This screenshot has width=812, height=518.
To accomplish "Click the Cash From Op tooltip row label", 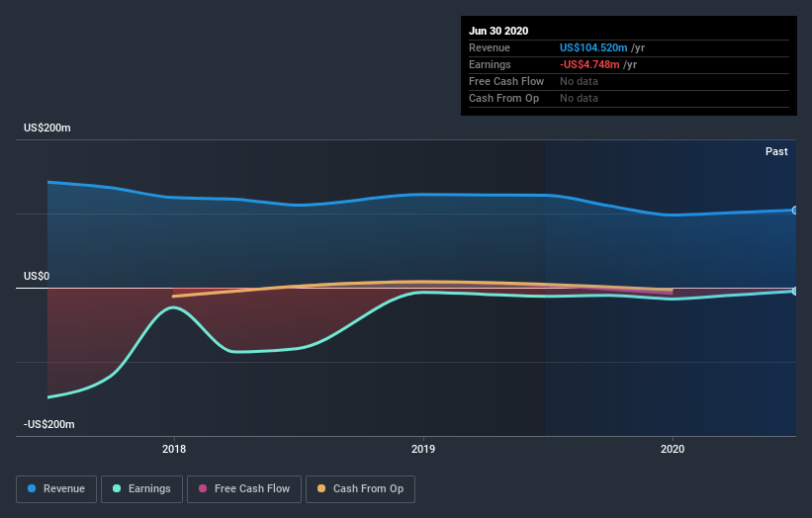I will 503,98.
